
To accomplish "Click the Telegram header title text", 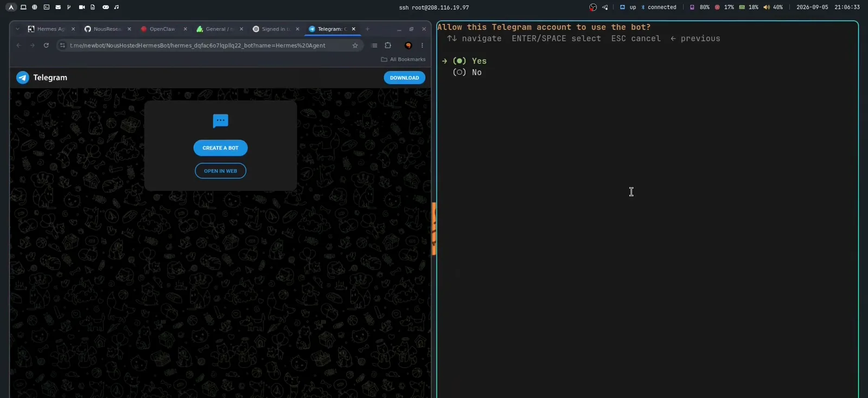I will [x=50, y=78].
